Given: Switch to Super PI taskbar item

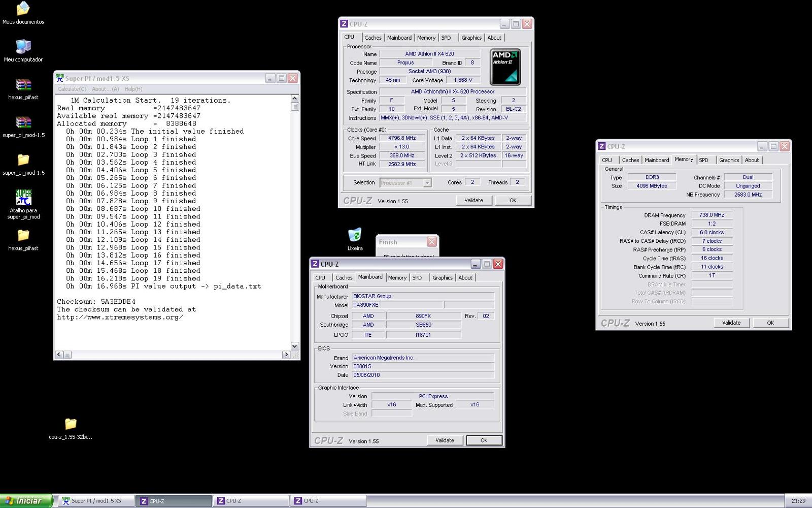Looking at the screenshot, I should coord(96,501).
